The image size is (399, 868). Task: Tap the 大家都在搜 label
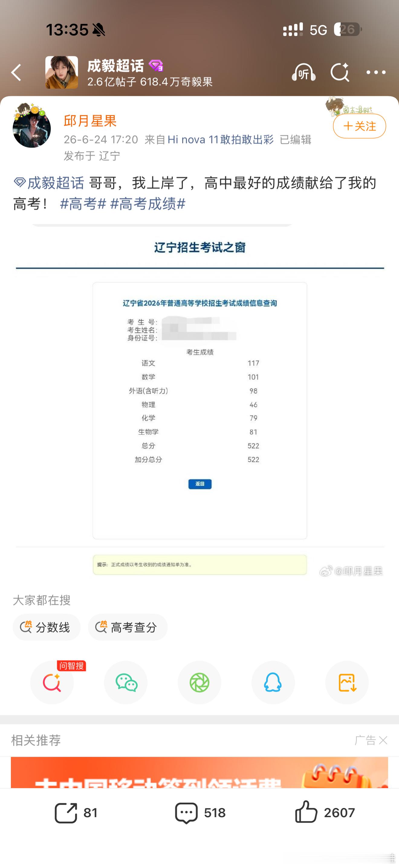[42, 600]
